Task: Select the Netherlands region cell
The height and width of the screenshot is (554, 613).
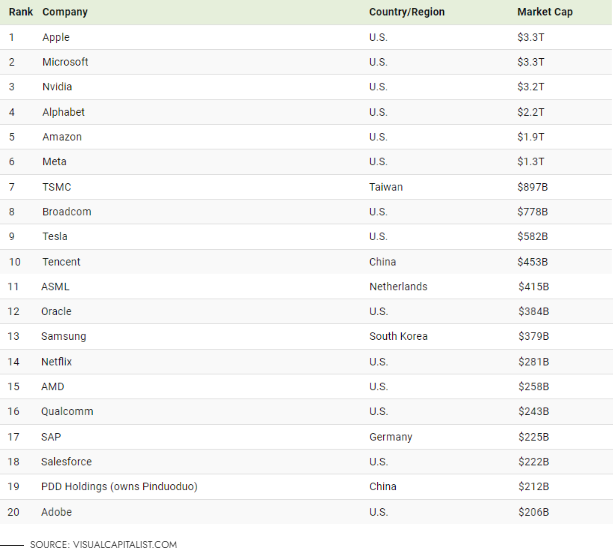Action: 398,286
